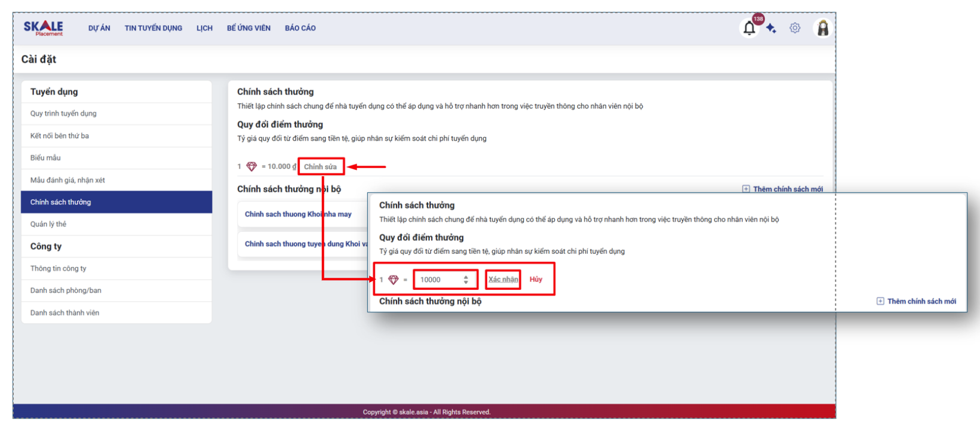
Task: Open the DỰ ÁN menu
Action: pos(99,28)
